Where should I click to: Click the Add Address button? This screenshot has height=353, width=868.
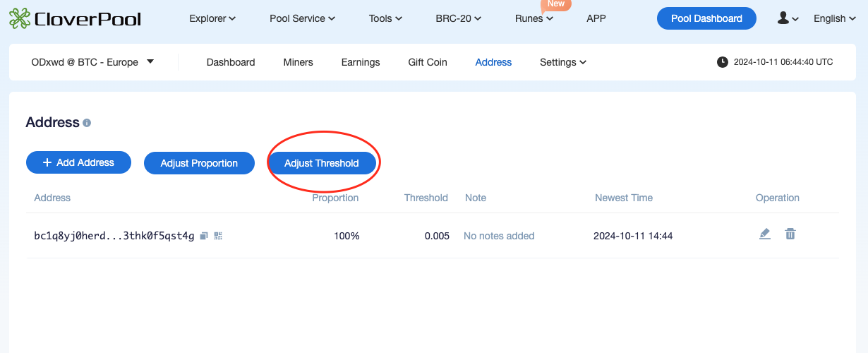78,162
